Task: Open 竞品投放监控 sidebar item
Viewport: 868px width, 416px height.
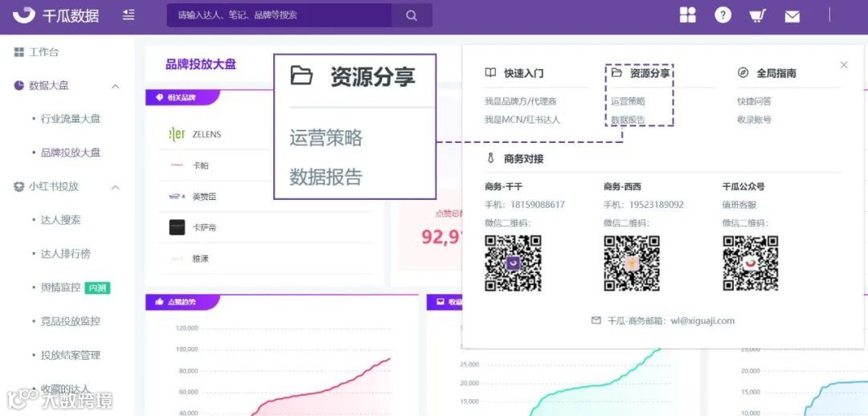Action: click(70, 321)
